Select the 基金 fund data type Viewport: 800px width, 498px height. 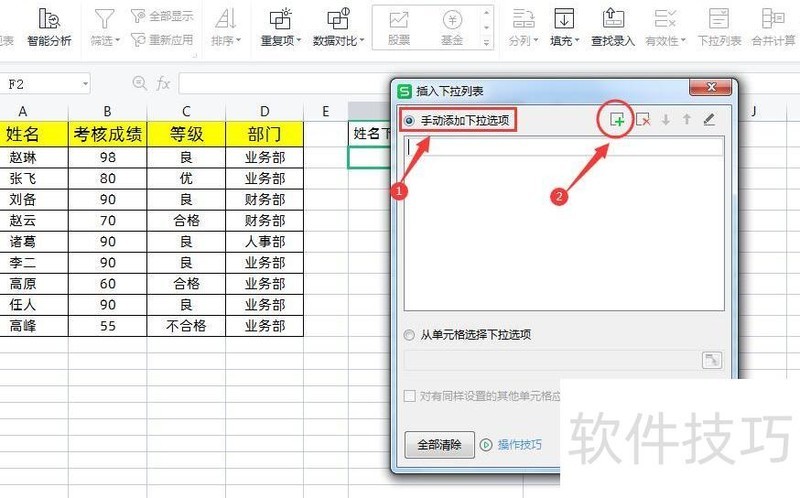(452, 28)
